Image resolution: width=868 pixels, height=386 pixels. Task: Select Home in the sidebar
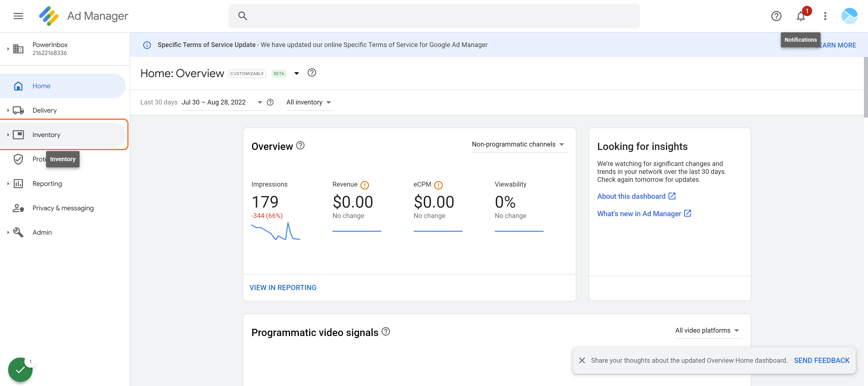point(63,86)
